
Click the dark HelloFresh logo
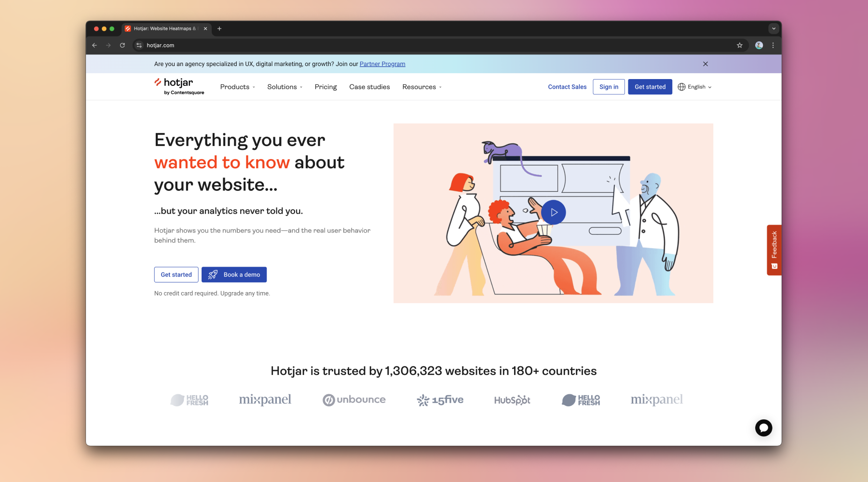[581, 400]
